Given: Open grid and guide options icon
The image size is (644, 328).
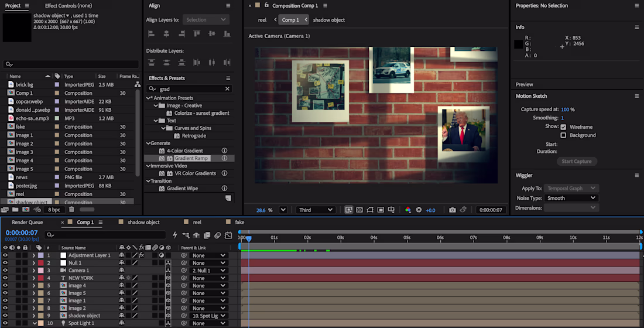Looking at the screenshot, I should pos(391,210).
